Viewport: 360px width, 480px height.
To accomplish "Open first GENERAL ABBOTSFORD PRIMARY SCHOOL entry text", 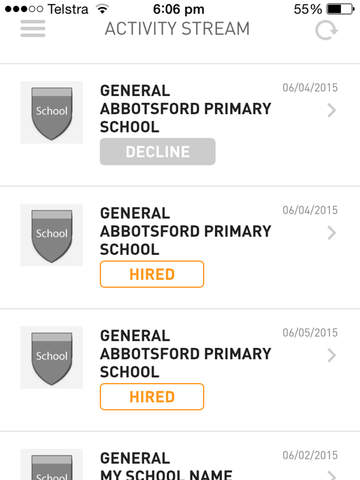I will pos(186,109).
